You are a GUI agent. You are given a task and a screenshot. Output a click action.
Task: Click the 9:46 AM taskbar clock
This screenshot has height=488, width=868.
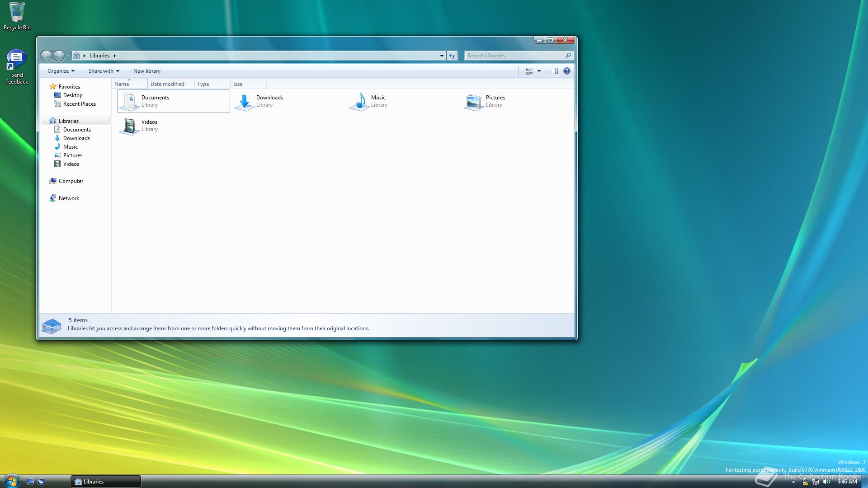[x=847, y=482]
